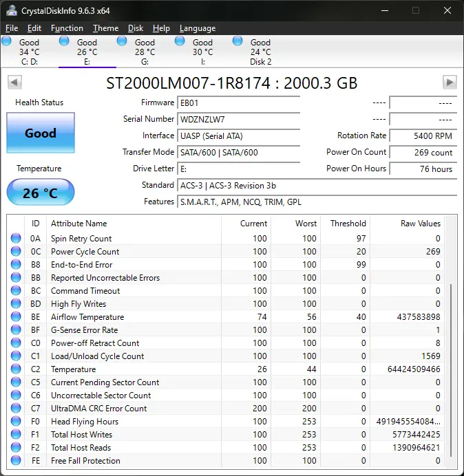
Task: Open the Edit menu
Action: coord(34,28)
